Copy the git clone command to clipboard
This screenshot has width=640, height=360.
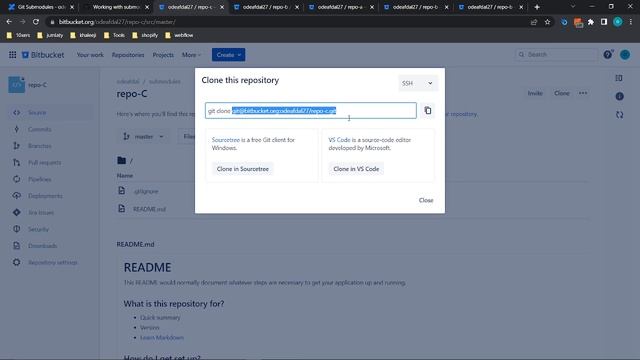427,111
